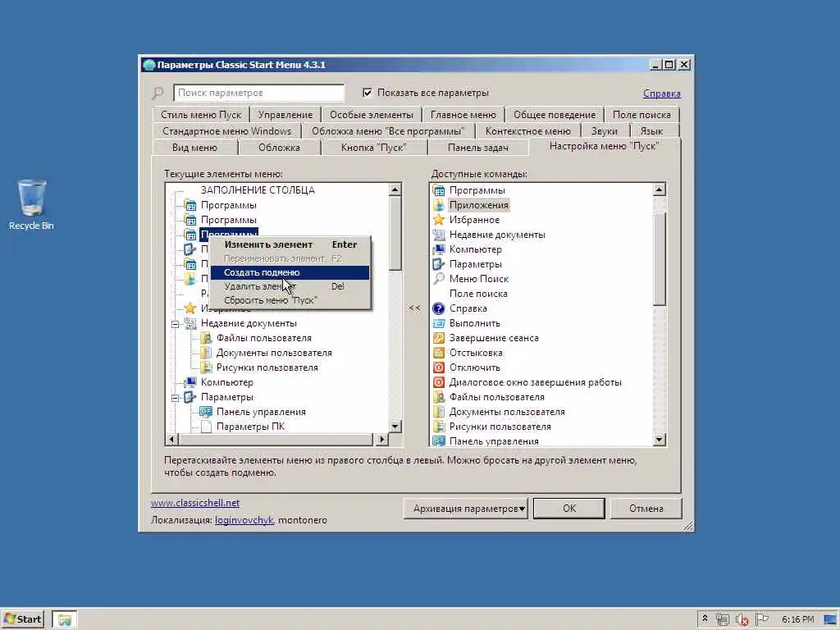
Task: Open the Главное меню tab
Action: click(x=463, y=115)
